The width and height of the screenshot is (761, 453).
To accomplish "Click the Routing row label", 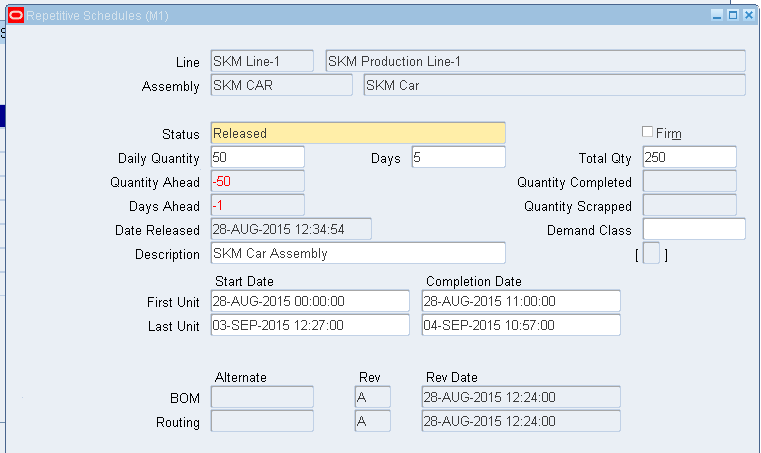I will 178,422.
